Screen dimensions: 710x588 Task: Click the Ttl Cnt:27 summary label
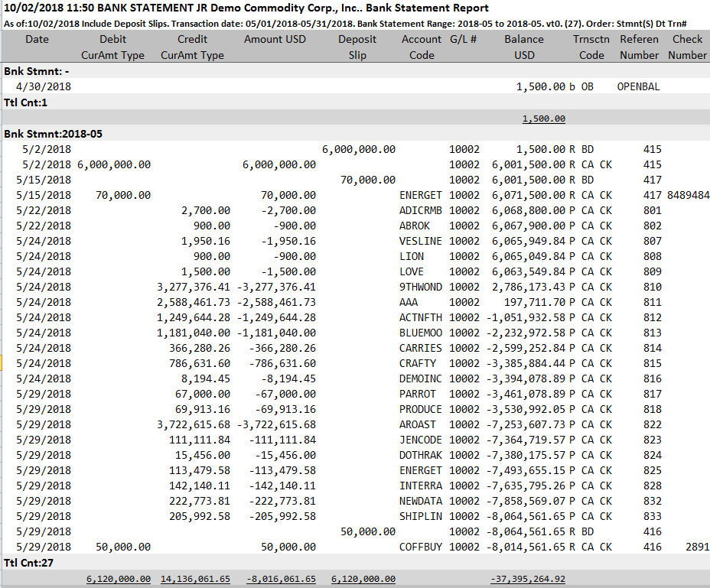click(x=28, y=563)
